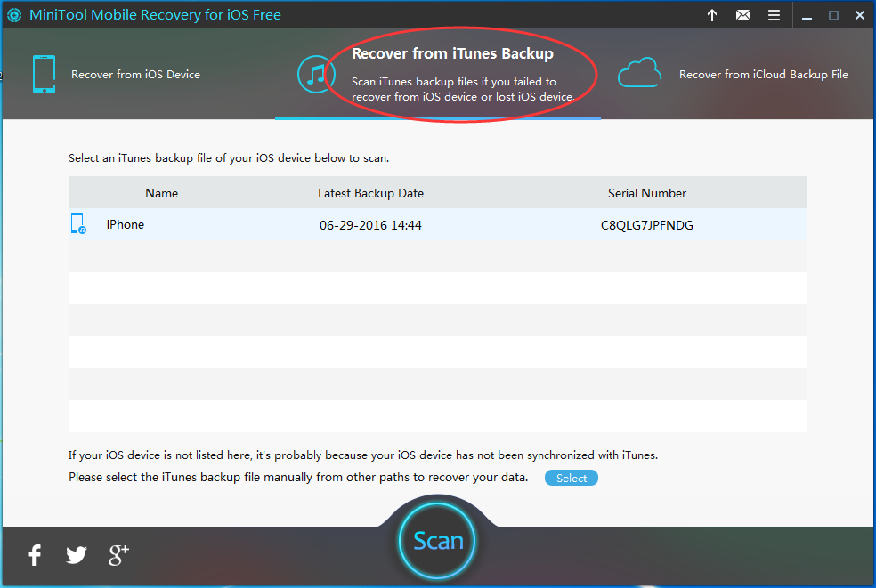This screenshot has height=588, width=876.
Task: Click the MiniTool app logo icon
Action: coord(14,15)
